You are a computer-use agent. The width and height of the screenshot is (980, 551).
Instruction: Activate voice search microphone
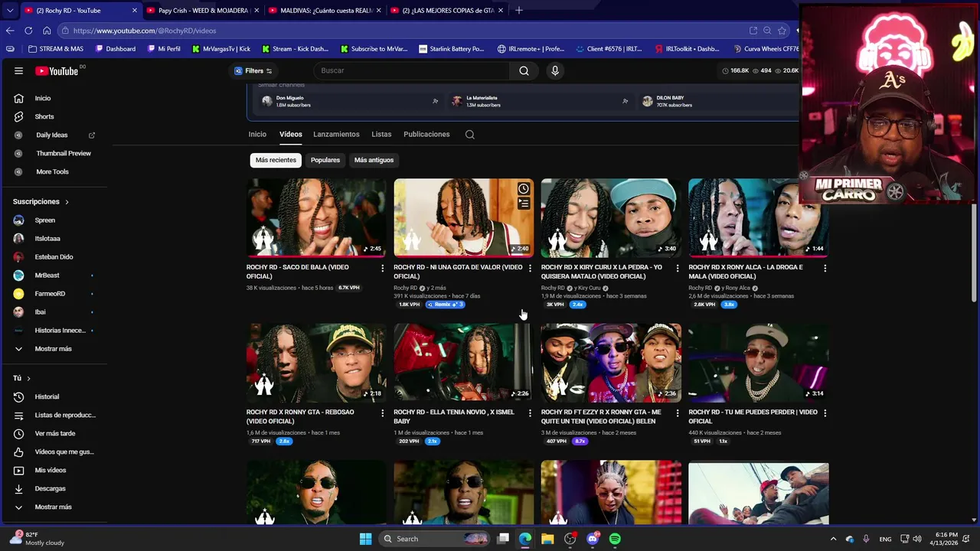click(x=555, y=70)
